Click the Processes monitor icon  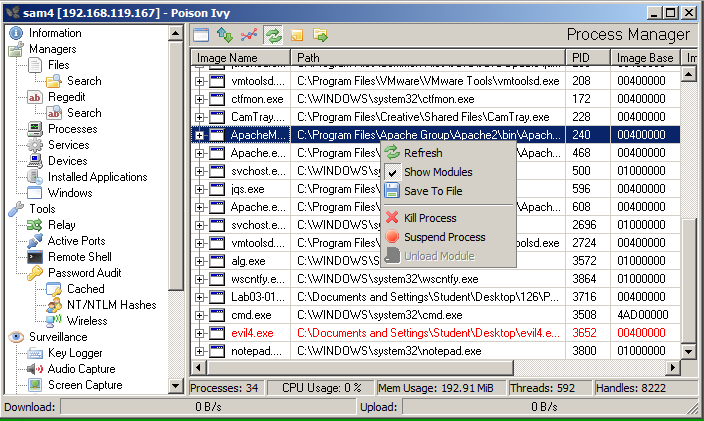35,129
